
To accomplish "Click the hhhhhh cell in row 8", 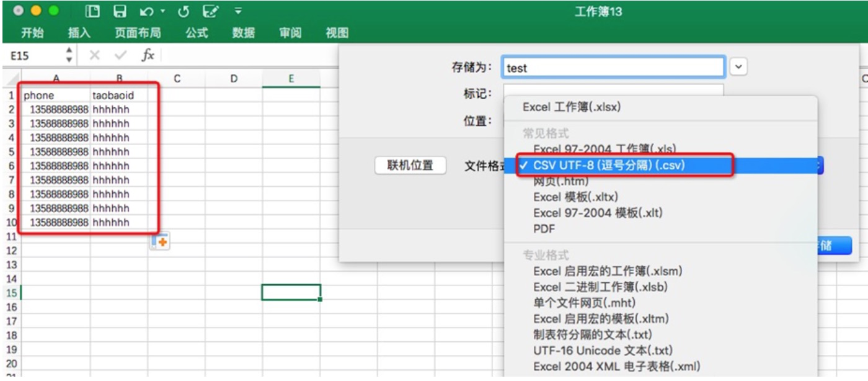I will click(x=119, y=194).
